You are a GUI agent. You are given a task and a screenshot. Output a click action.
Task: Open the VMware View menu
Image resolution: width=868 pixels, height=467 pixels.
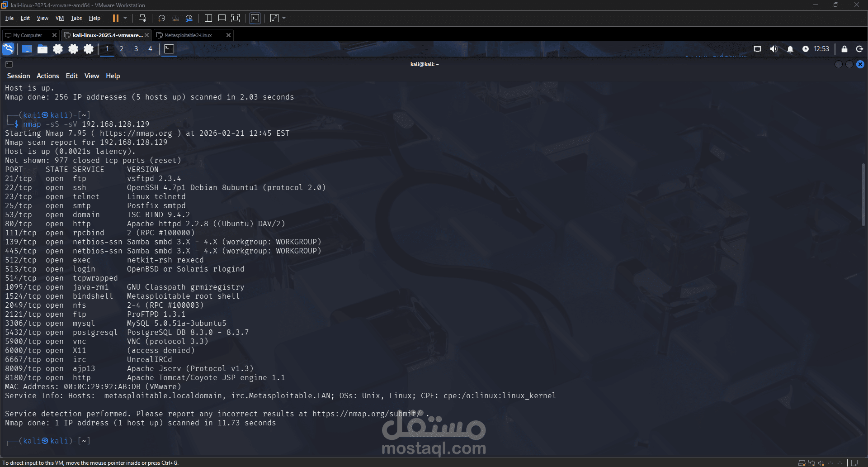click(x=42, y=18)
